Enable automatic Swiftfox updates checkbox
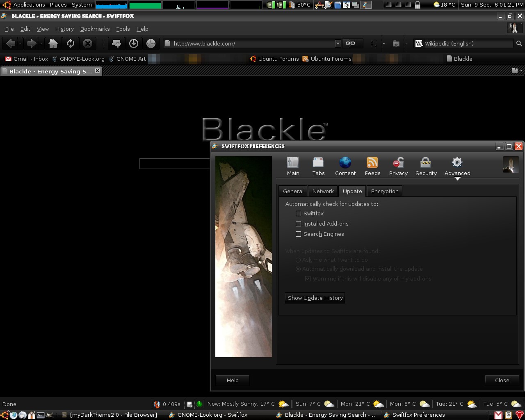This screenshot has height=420, width=525. [298, 213]
